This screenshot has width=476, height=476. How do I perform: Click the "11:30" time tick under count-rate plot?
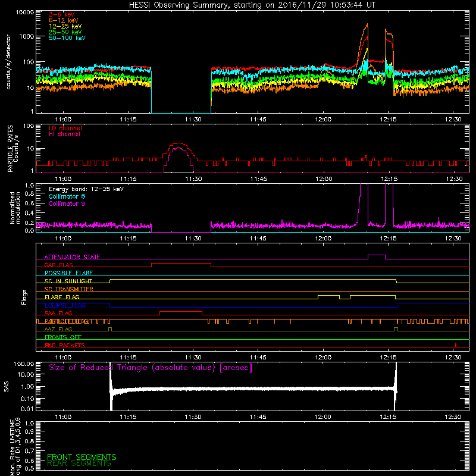click(193, 120)
